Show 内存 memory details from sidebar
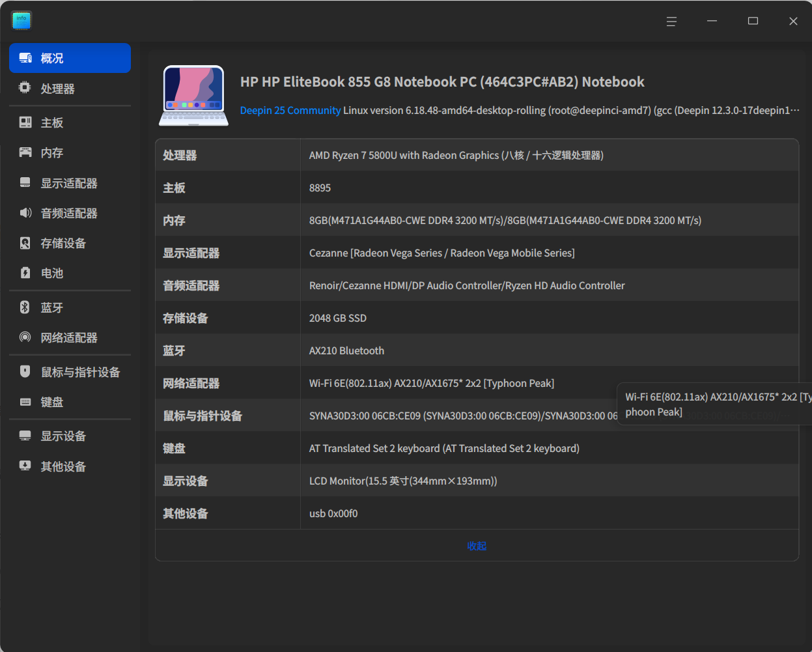This screenshot has height=652, width=812. point(70,152)
